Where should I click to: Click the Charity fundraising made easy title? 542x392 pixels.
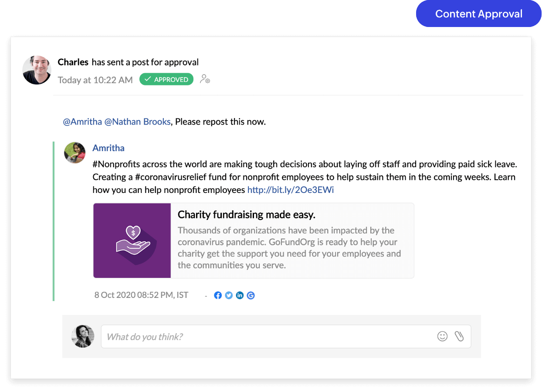coord(247,215)
